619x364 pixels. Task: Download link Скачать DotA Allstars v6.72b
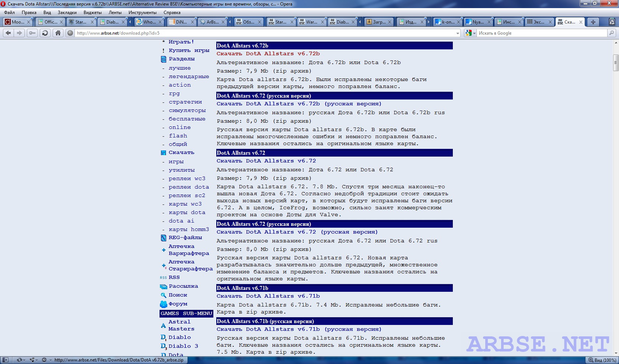click(268, 54)
